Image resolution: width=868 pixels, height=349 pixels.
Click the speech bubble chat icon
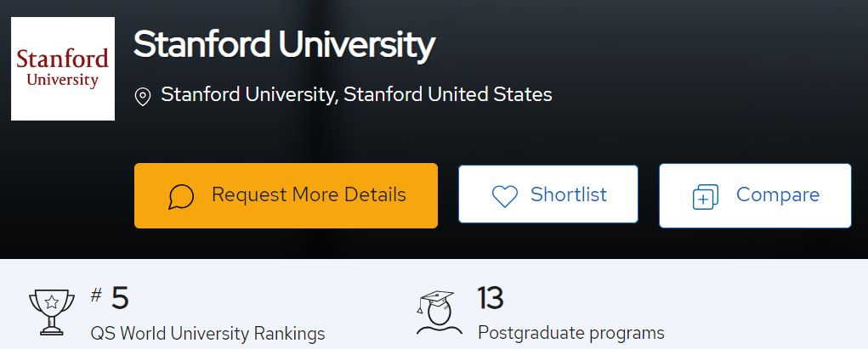coord(181,197)
